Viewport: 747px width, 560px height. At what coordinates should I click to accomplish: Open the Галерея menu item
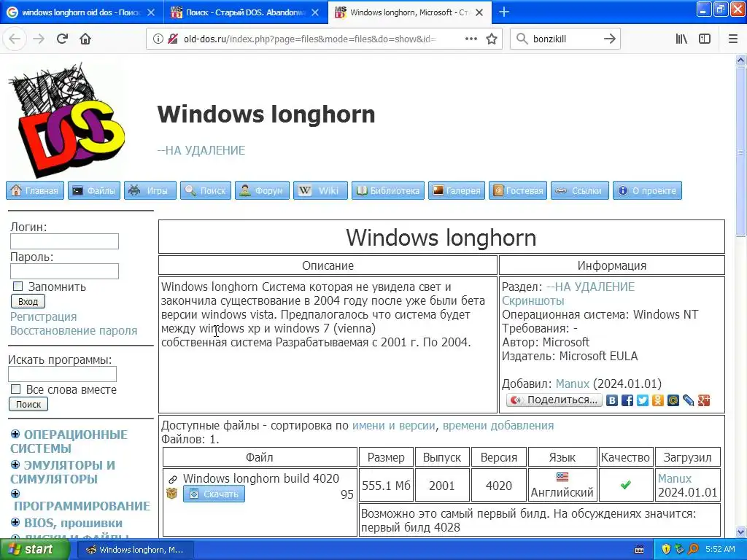pos(457,190)
